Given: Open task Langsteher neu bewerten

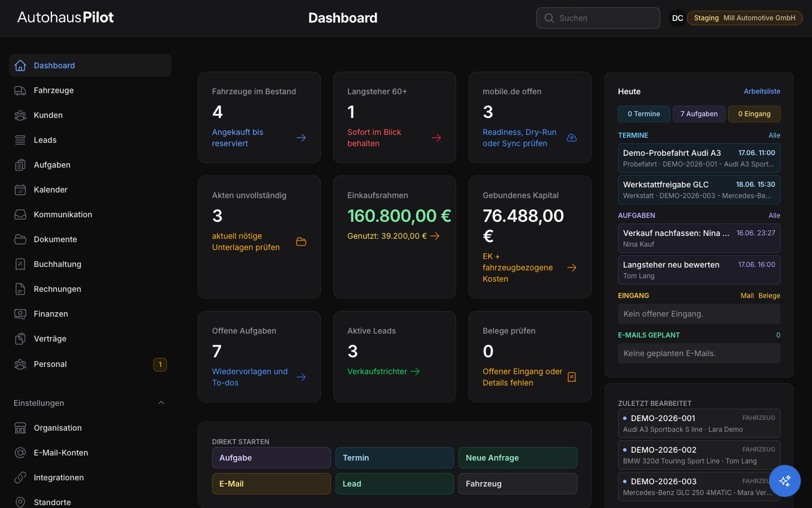Looking at the screenshot, I should [x=699, y=270].
